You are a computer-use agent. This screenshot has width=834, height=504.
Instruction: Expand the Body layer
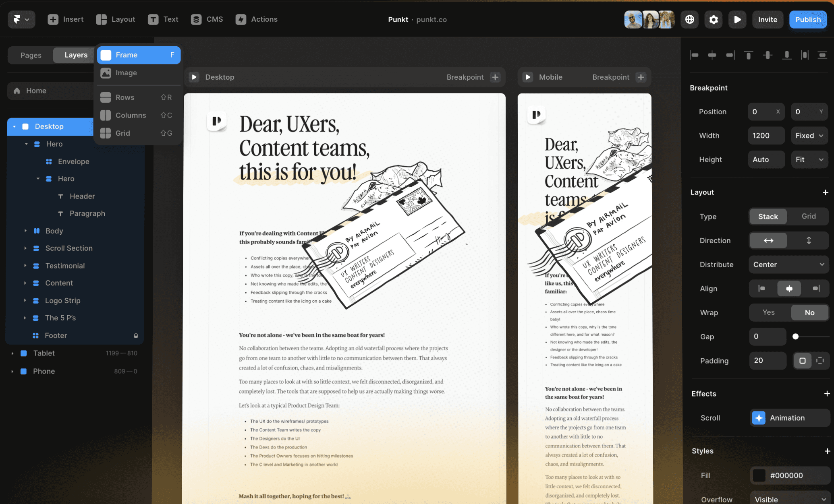(25, 231)
